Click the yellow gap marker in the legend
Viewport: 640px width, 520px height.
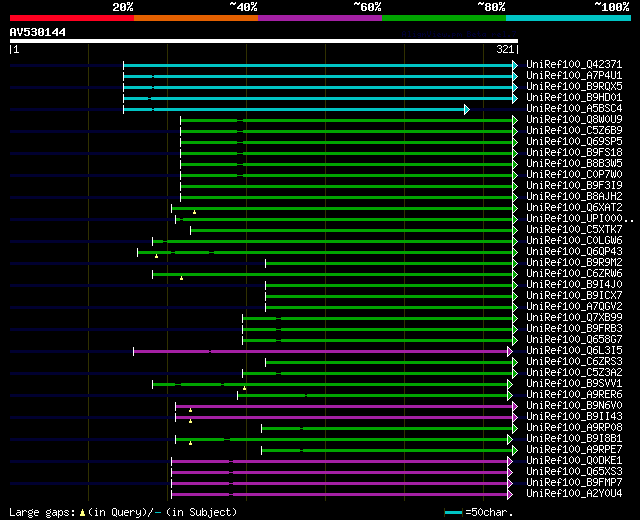pyautogui.click(x=82, y=513)
